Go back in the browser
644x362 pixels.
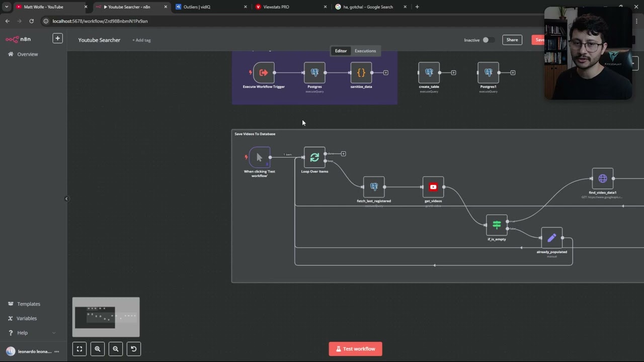tap(7, 21)
